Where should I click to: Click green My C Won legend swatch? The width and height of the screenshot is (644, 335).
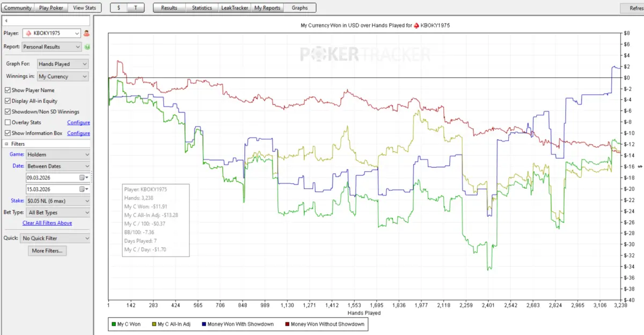coord(113,324)
